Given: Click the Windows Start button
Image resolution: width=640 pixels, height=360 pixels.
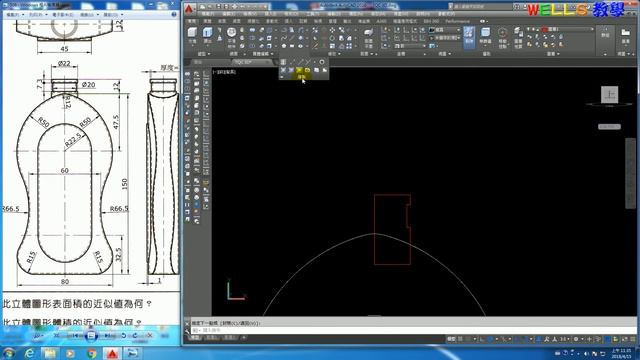Looking at the screenshot, I should [x=9, y=353].
